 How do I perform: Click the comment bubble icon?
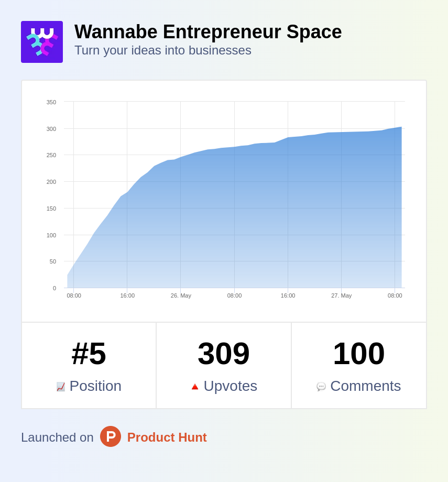321,387
